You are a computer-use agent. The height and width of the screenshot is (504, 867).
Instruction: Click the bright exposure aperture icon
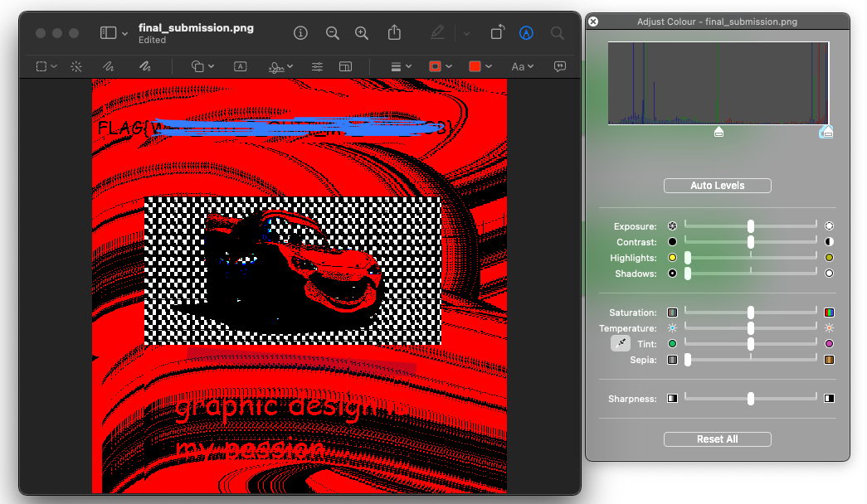pyautogui.click(x=829, y=226)
